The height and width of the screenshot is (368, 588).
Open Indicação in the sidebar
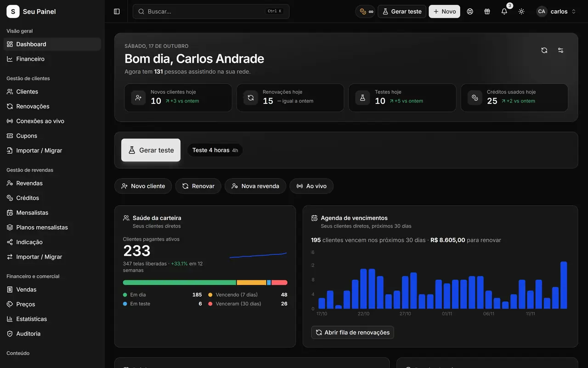coord(52,242)
